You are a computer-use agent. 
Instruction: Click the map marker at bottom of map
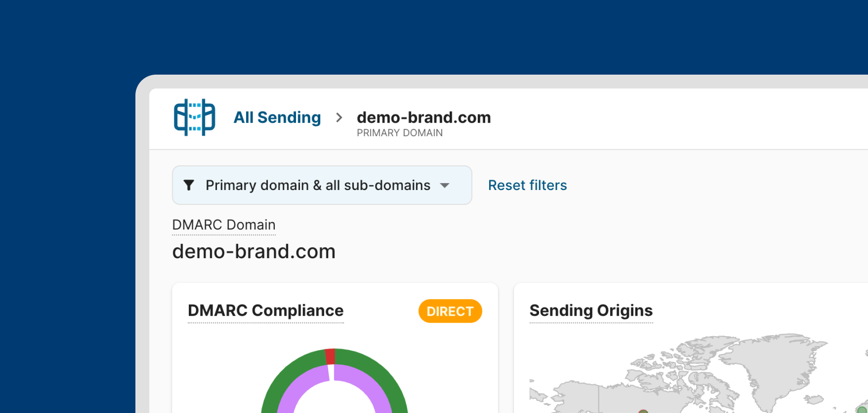click(x=643, y=411)
